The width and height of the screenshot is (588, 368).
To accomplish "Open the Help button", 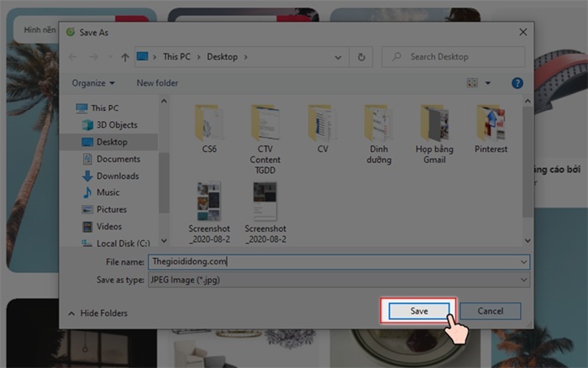I will (517, 83).
